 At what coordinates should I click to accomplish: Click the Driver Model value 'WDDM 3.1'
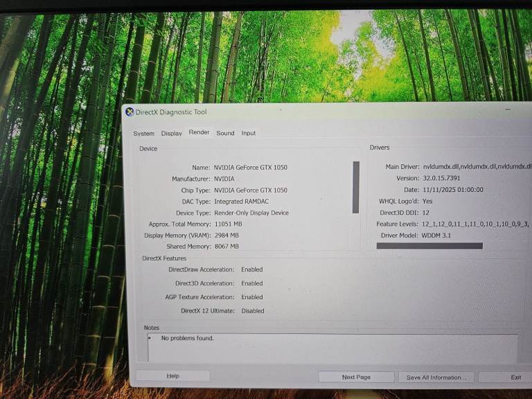436,236
